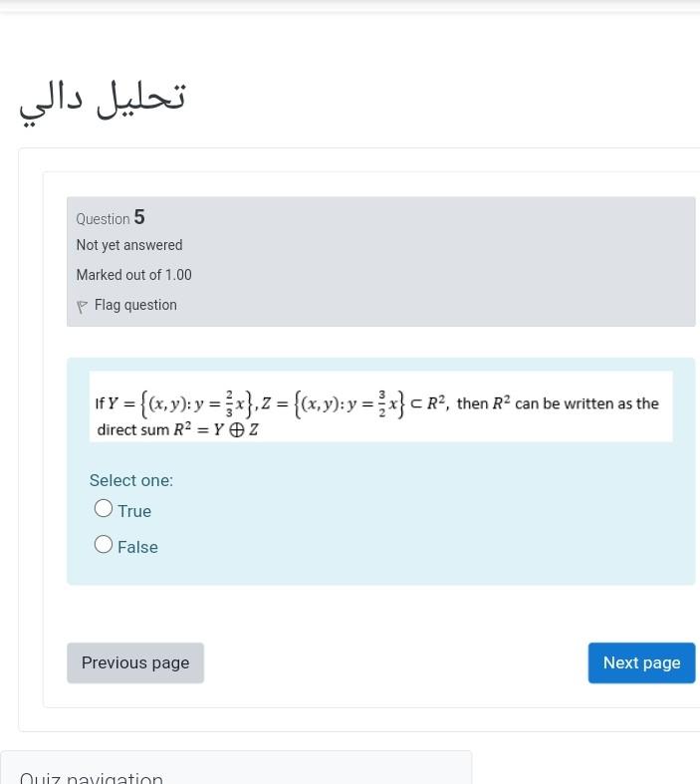This screenshot has height=784, width=700.
Task: Click the Arabic course title heading
Action: point(103,100)
